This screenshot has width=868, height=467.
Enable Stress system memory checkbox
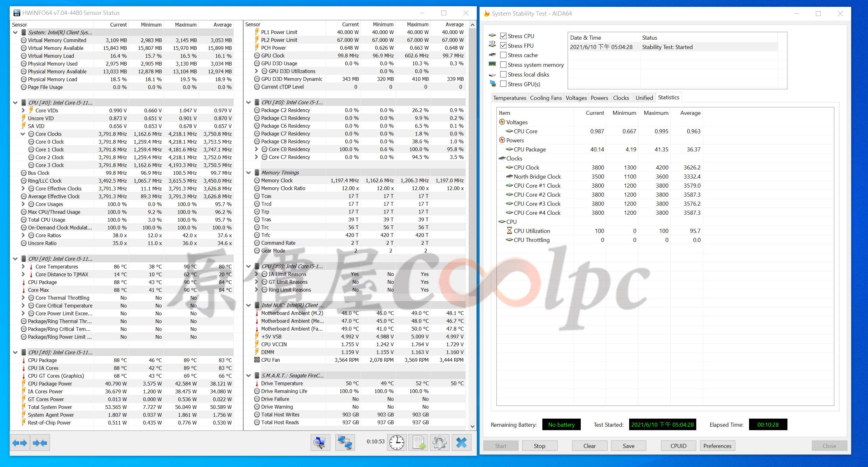(x=503, y=65)
